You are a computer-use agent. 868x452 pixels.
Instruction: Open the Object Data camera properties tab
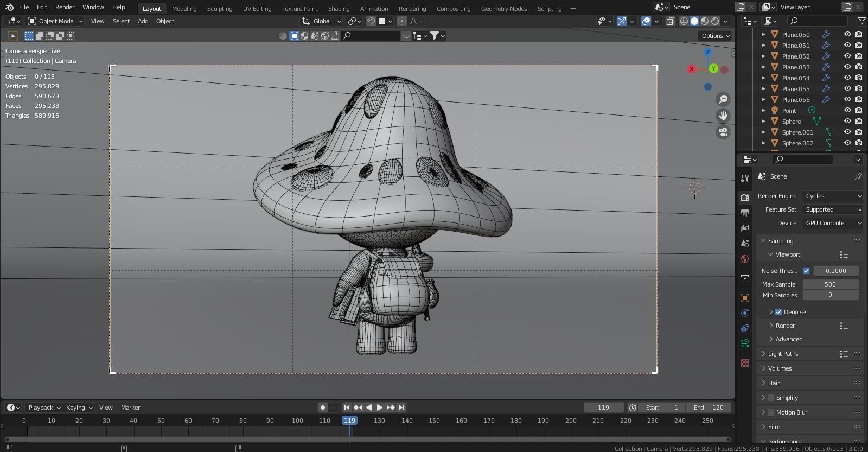pyautogui.click(x=745, y=343)
